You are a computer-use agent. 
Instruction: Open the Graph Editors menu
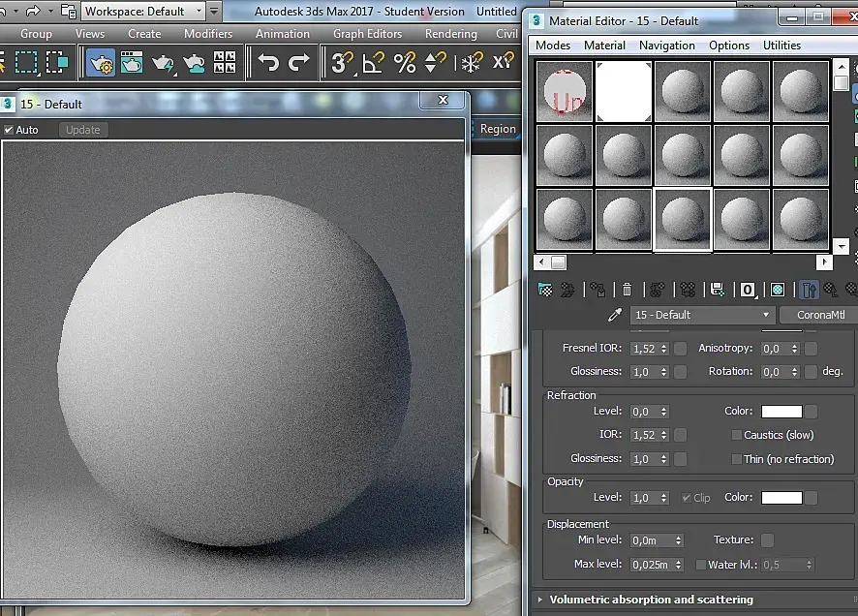click(x=367, y=34)
